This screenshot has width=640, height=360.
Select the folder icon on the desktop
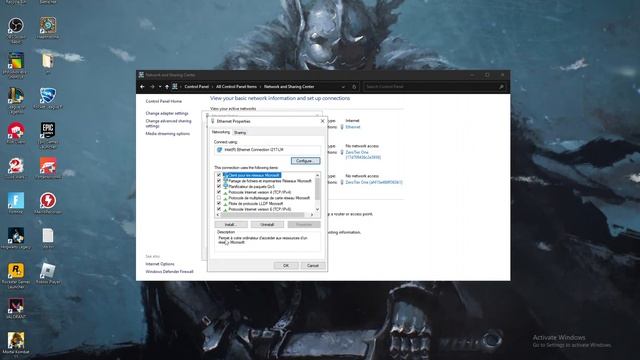tap(48, 61)
